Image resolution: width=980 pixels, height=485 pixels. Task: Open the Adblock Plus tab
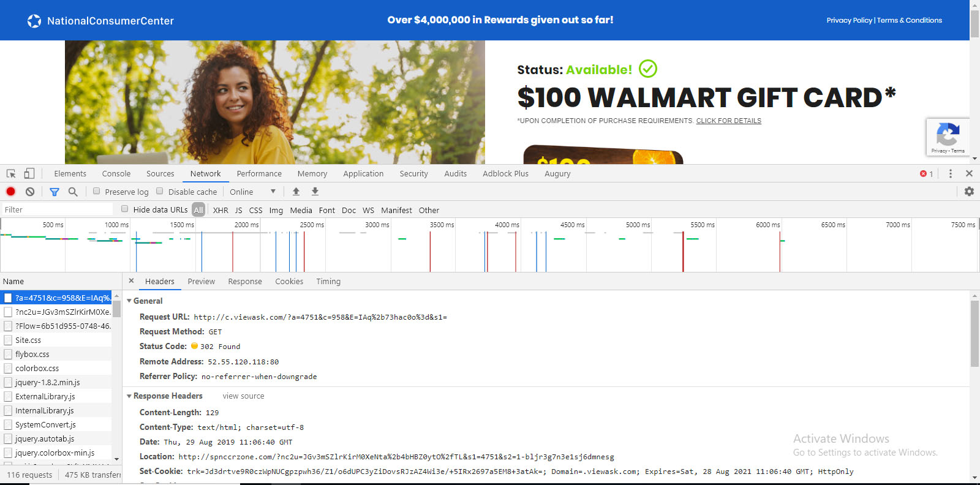pyautogui.click(x=505, y=174)
